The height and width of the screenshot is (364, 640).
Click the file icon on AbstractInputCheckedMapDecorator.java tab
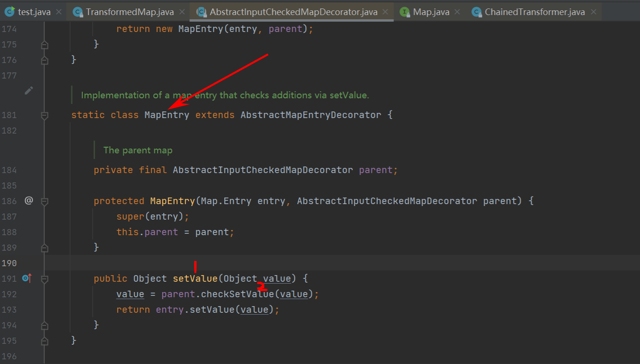tap(201, 12)
